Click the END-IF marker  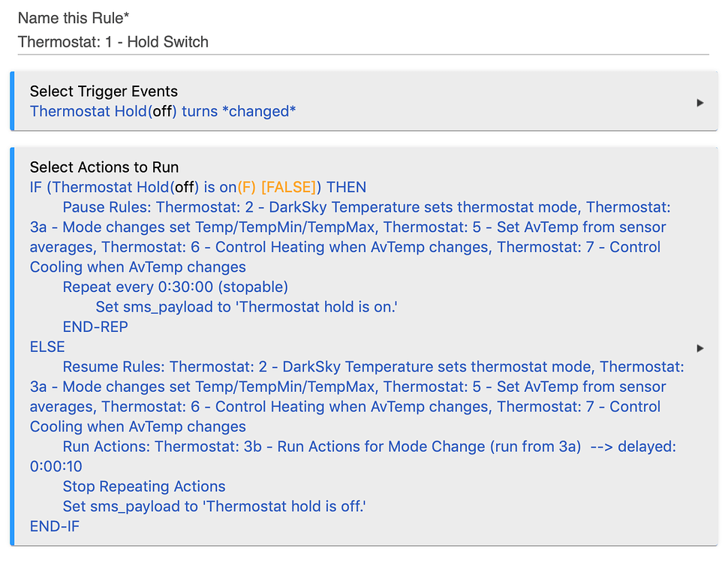pyautogui.click(x=55, y=526)
